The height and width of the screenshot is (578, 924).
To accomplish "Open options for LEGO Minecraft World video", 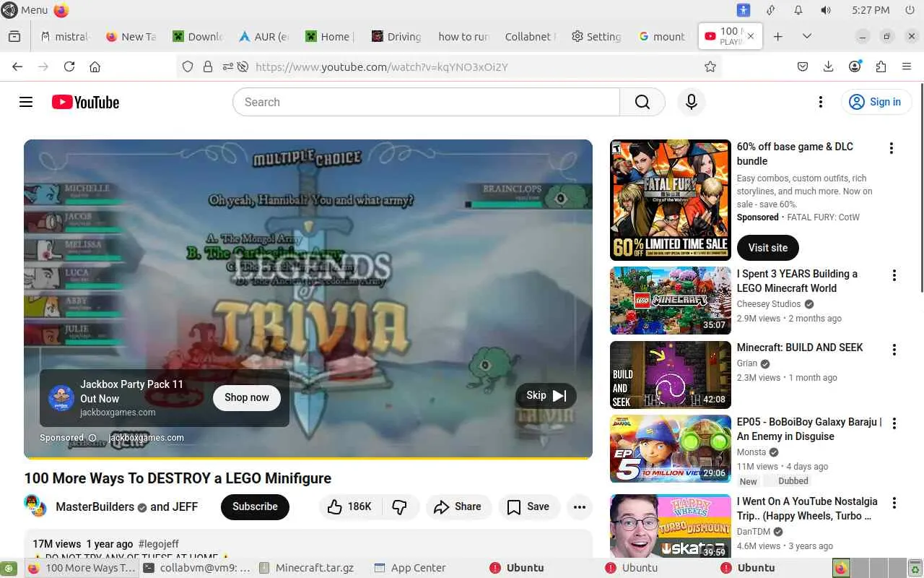I will (894, 275).
